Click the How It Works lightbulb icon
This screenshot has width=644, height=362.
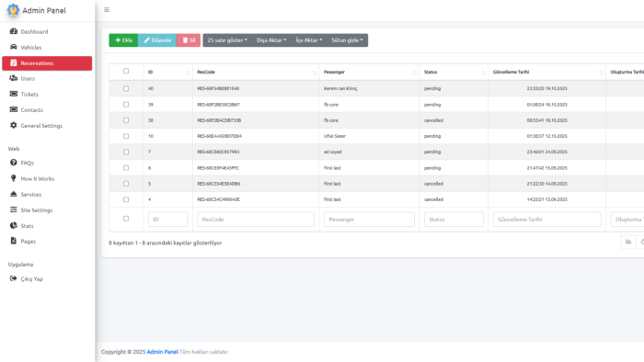coord(14,178)
